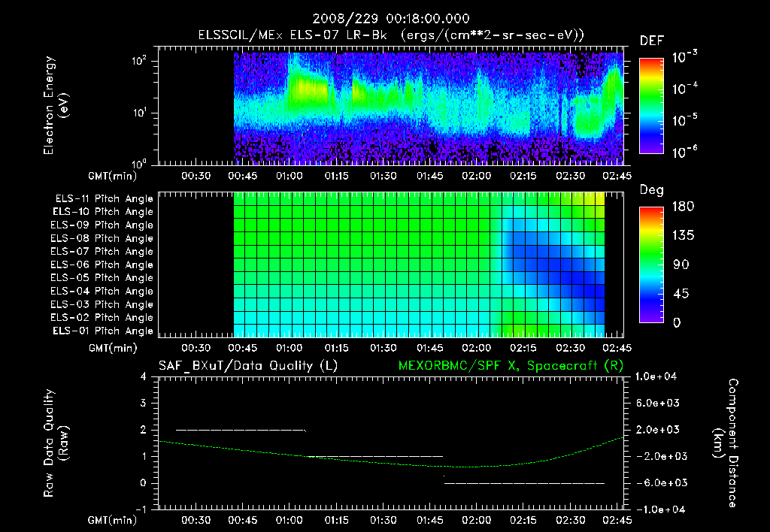The width and height of the screenshot is (770, 532).
Task: Select the ELS-05 Pitch Angle row label
Action: coord(102,278)
